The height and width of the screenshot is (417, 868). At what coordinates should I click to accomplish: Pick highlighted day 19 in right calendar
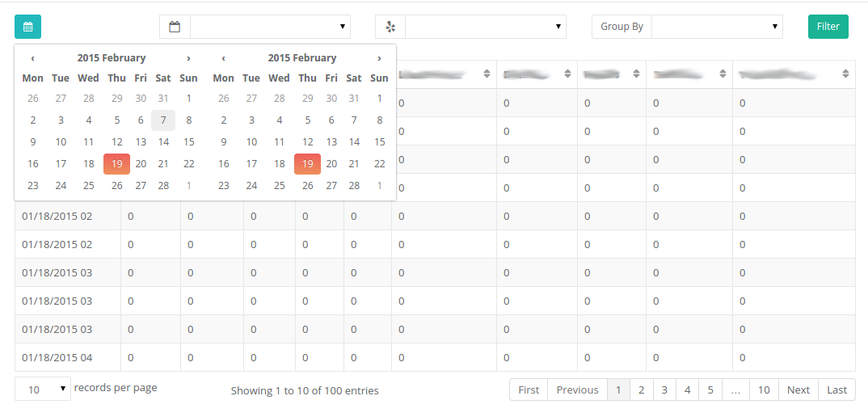tap(307, 163)
